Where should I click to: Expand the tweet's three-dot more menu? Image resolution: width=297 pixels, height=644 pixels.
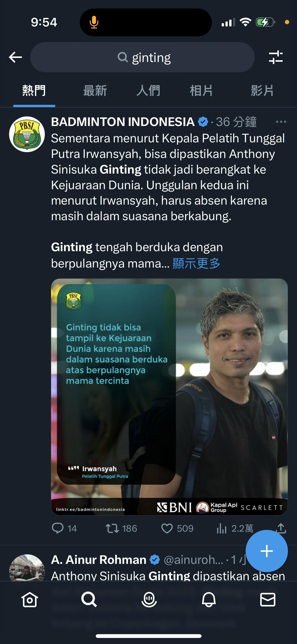click(281, 122)
